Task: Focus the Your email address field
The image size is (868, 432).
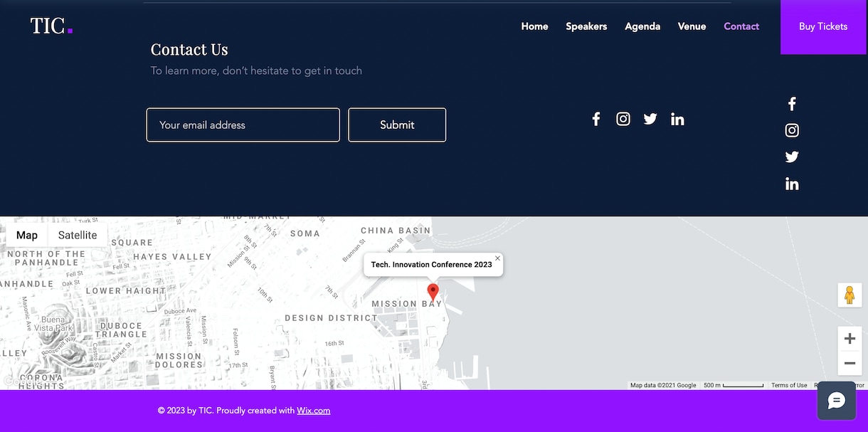Action: coord(243,125)
